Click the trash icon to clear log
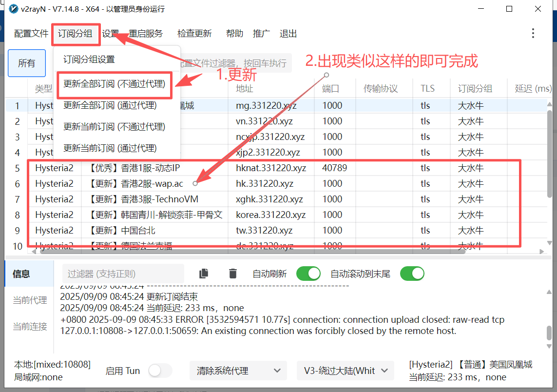 233,274
